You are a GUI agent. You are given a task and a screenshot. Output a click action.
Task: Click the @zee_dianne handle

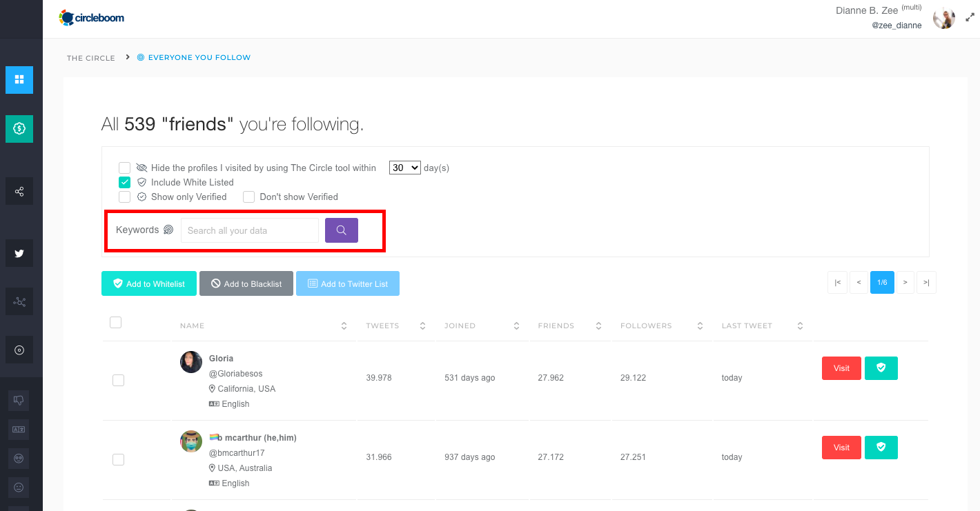coord(896,26)
